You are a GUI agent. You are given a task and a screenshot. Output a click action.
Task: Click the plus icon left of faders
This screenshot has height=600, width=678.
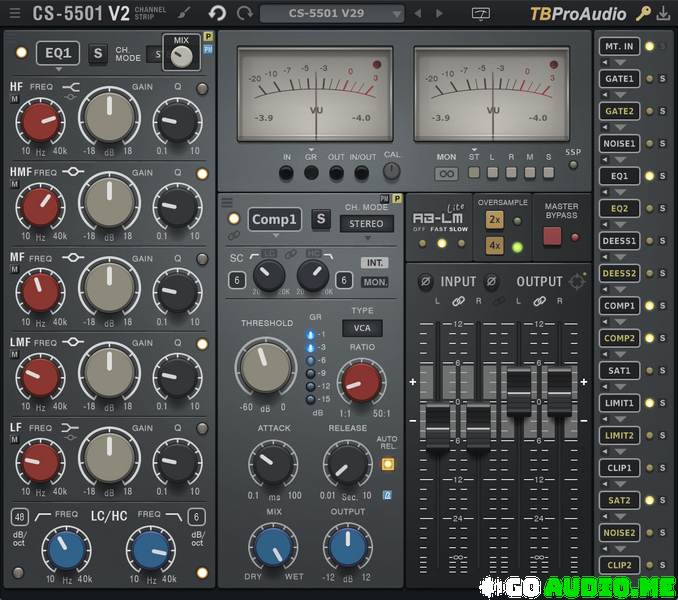tap(413, 382)
